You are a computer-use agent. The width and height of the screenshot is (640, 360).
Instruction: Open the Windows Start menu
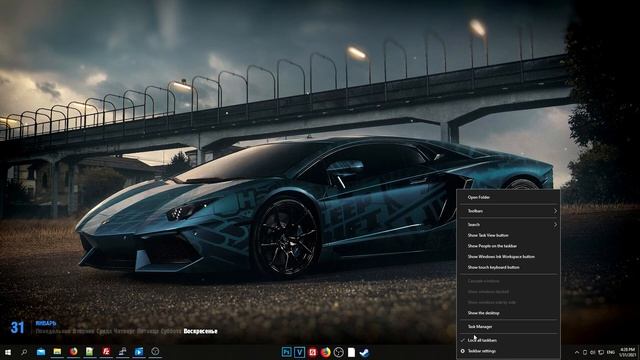(x=8, y=351)
